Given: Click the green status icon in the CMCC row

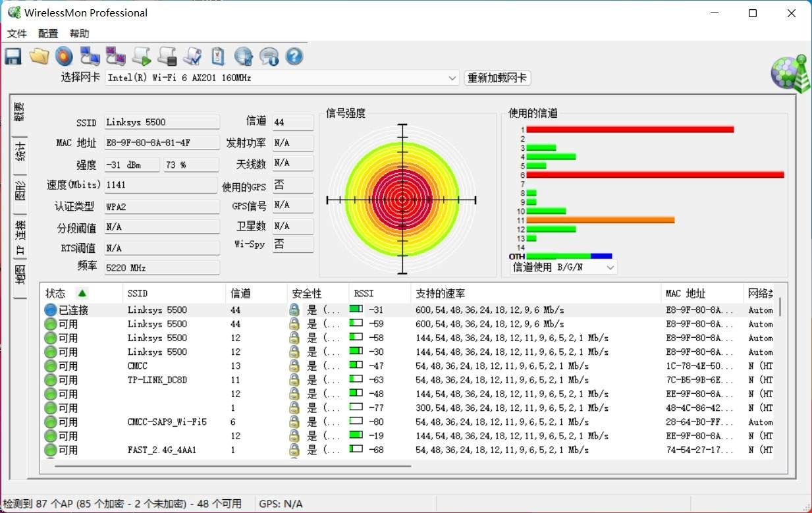Looking at the screenshot, I should [x=51, y=365].
